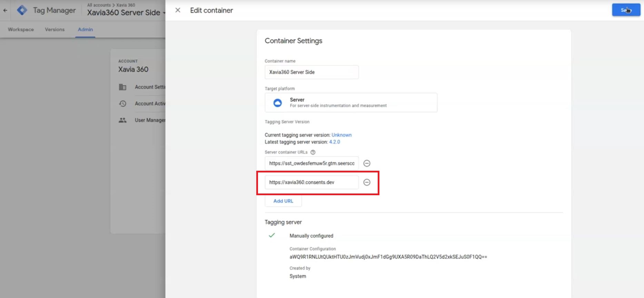Click the User Management people icon
The width and height of the screenshot is (644, 298).
point(122,120)
